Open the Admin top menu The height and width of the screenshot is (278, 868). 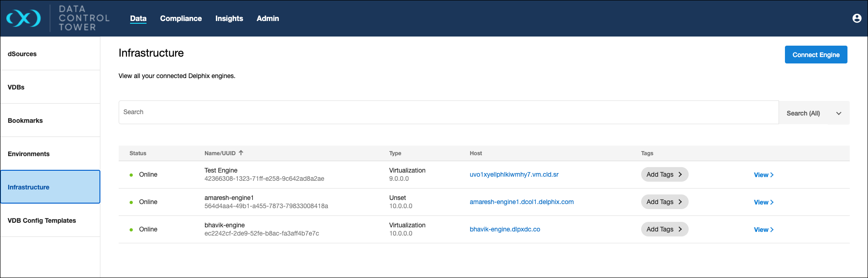[267, 18]
